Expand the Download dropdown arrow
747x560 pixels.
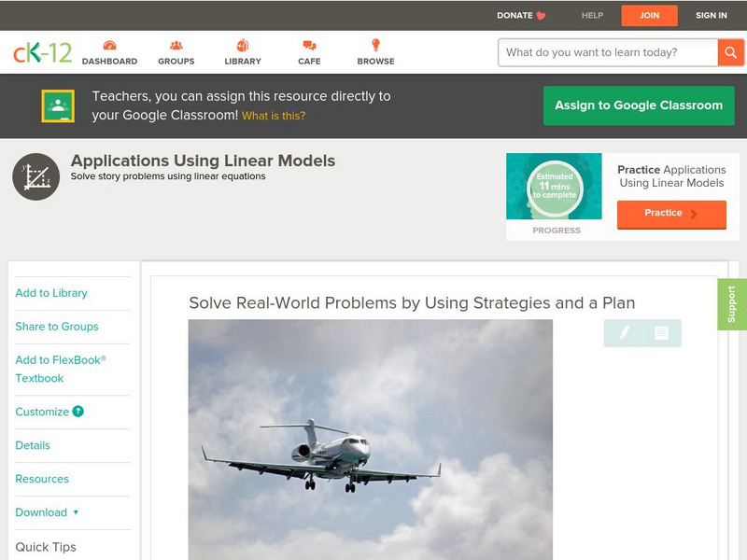click(76, 512)
